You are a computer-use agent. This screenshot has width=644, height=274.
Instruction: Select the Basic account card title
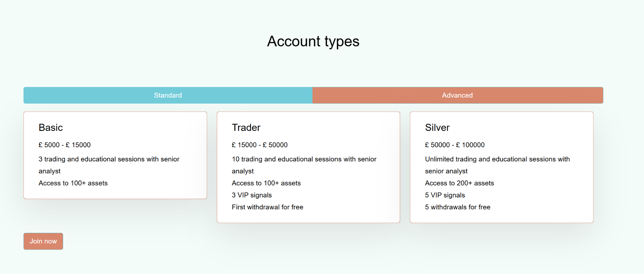[x=51, y=128]
